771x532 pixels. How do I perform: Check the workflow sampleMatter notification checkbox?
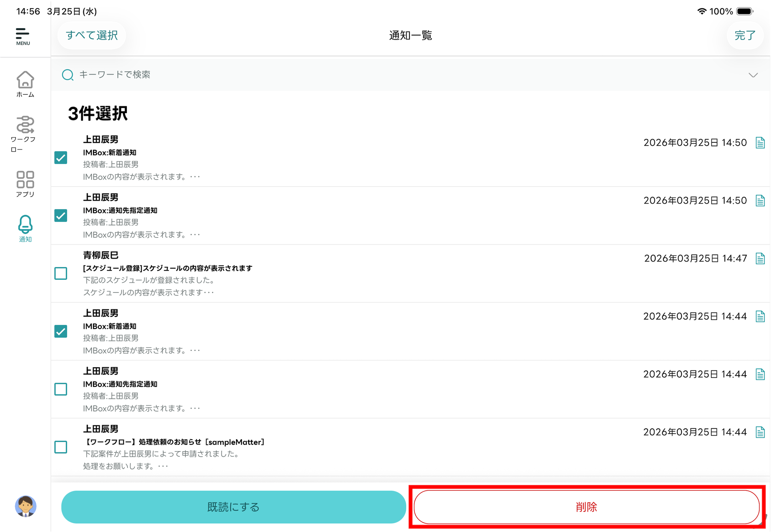[x=61, y=447]
